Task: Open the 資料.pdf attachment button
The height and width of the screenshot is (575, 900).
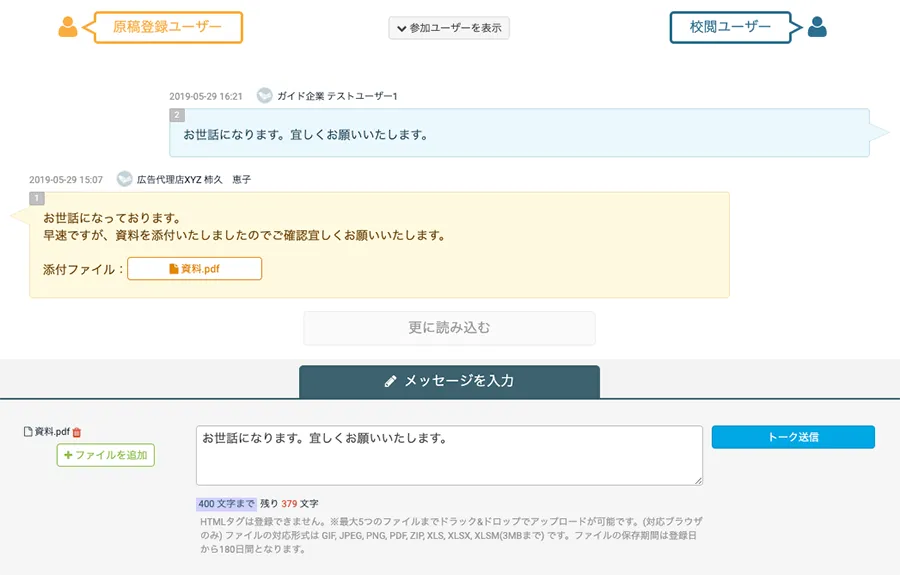Action: (x=195, y=269)
